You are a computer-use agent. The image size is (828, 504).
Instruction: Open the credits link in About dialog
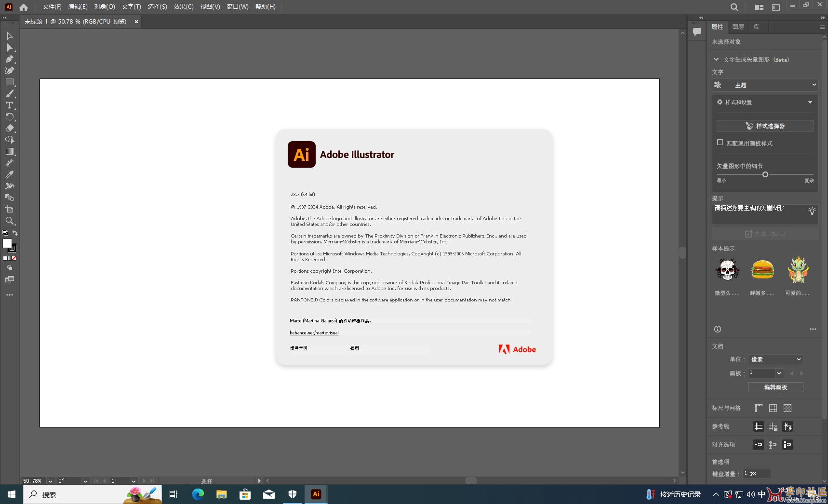355,348
